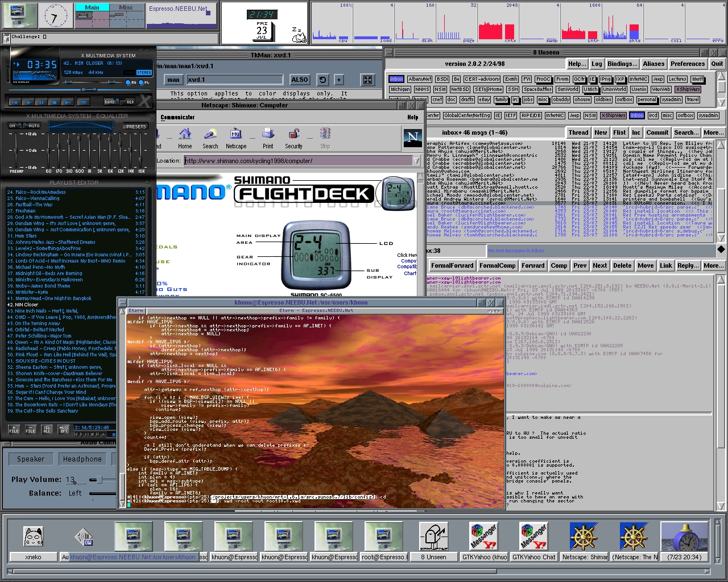728x582 pixels.
Task: Toggle equalizer AUTO switch
Action: point(32,126)
